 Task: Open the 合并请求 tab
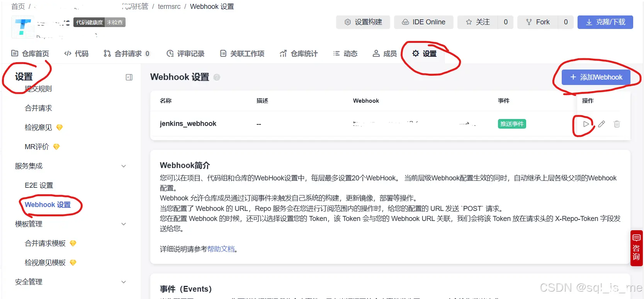click(127, 54)
